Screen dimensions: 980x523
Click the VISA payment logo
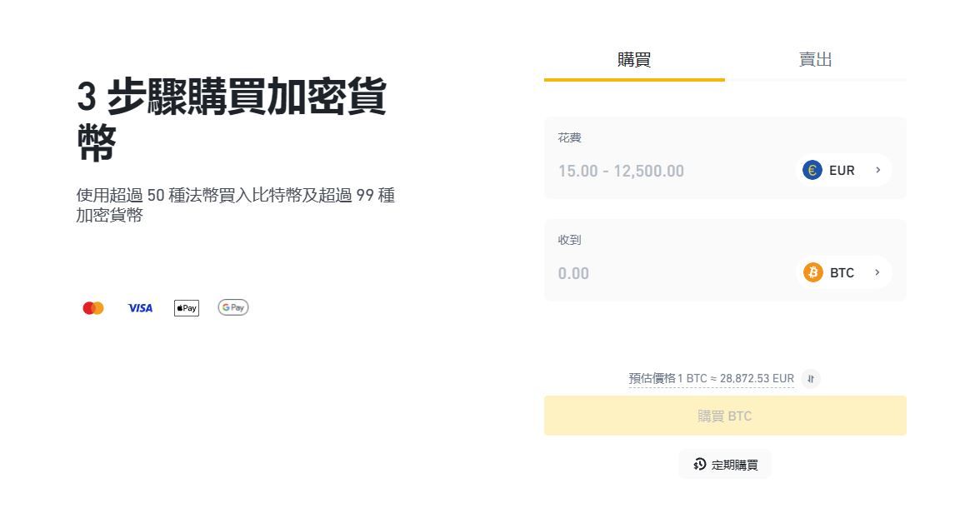click(x=140, y=308)
